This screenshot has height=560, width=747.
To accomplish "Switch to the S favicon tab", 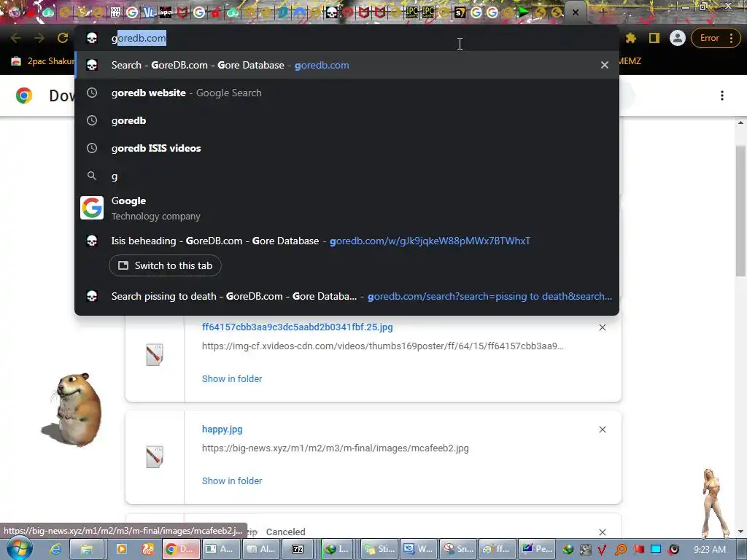I will 460,12.
